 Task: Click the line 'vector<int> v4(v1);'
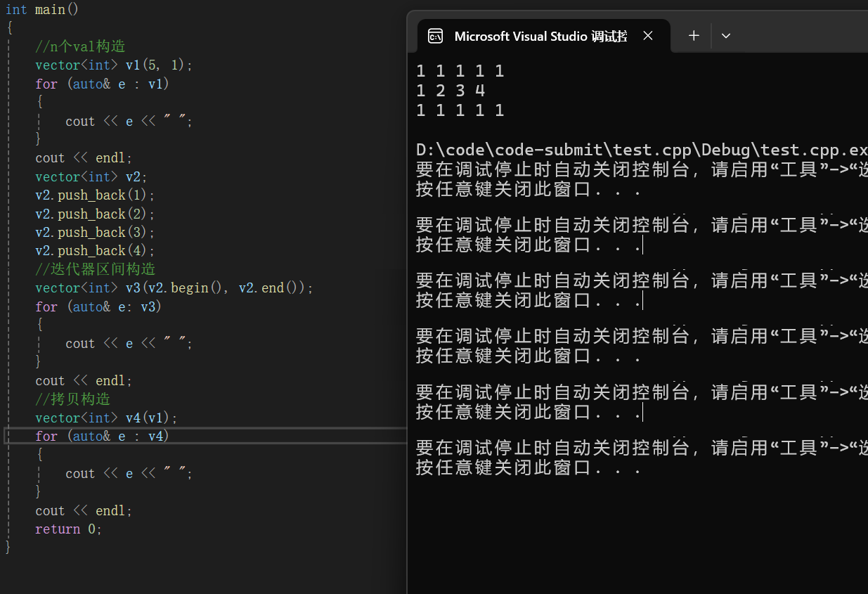click(x=107, y=418)
